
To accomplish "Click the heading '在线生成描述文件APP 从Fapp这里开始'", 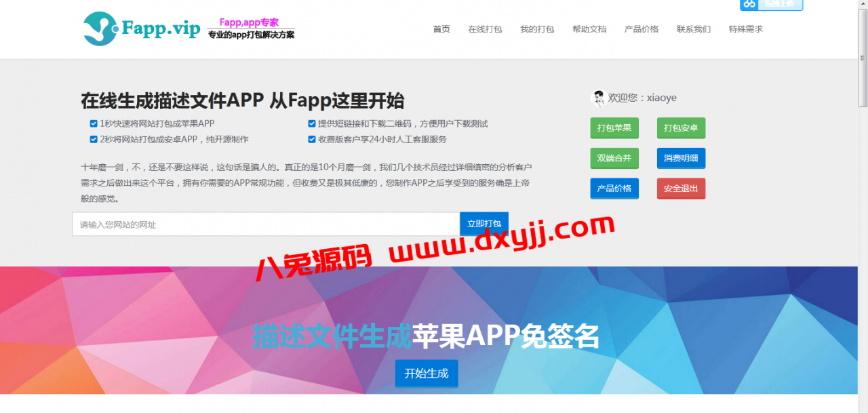I will point(243,100).
